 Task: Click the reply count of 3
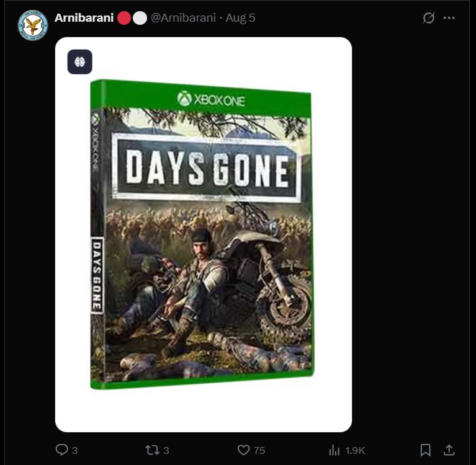pos(75,451)
